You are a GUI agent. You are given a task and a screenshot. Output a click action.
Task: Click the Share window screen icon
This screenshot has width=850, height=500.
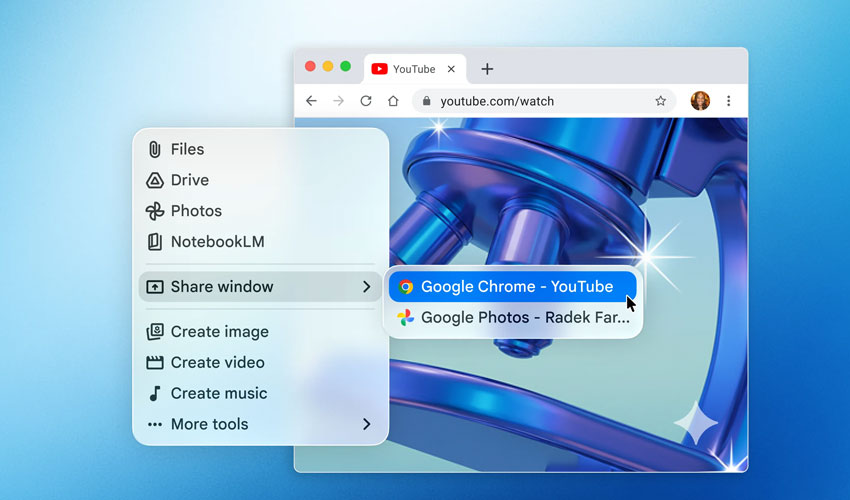coord(154,286)
